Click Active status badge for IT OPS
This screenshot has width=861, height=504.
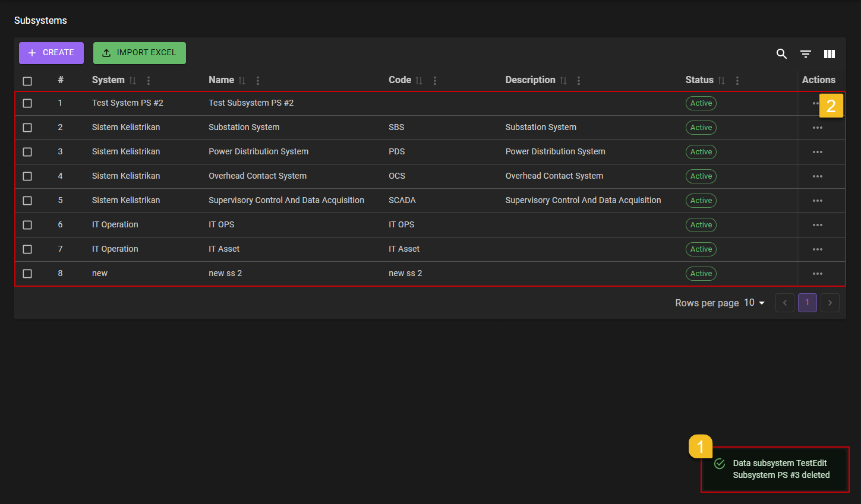click(x=701, y=225)
